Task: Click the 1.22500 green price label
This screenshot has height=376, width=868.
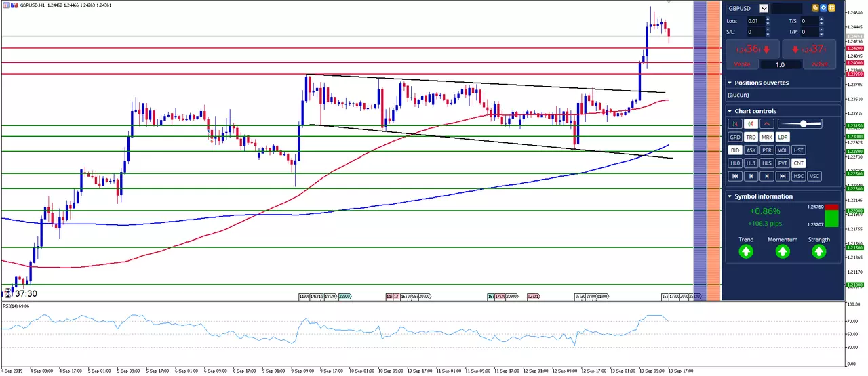Action: tap(855, 174)
